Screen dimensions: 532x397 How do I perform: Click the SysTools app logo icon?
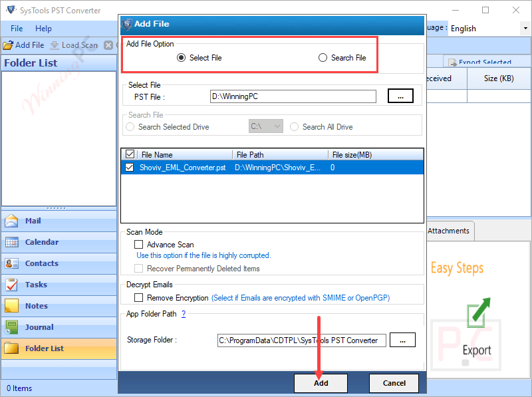point(11,10)
